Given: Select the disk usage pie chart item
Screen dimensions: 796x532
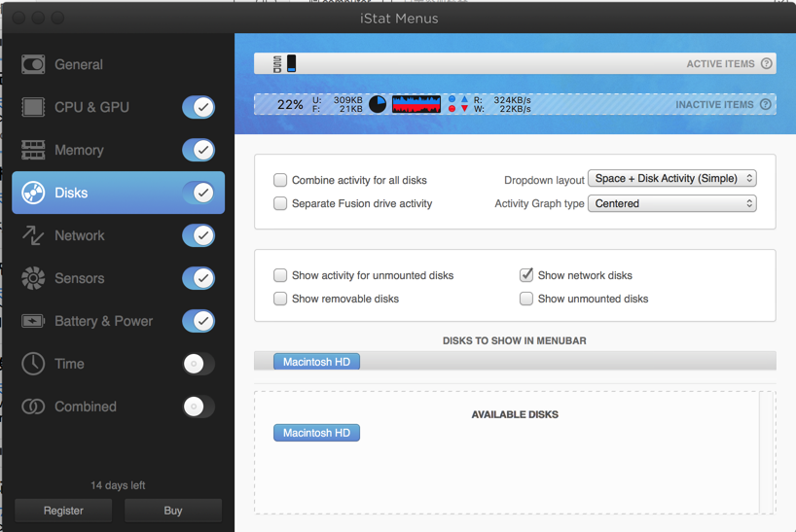Looking at the screenshot, I should pyautogui.click(x=378, y=104).
